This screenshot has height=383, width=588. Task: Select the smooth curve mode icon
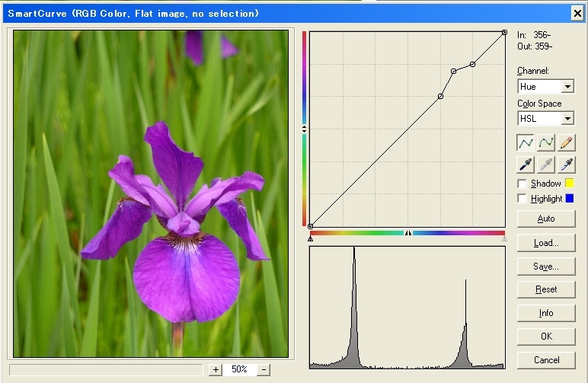pyautogui.click(x=545, y=142)
